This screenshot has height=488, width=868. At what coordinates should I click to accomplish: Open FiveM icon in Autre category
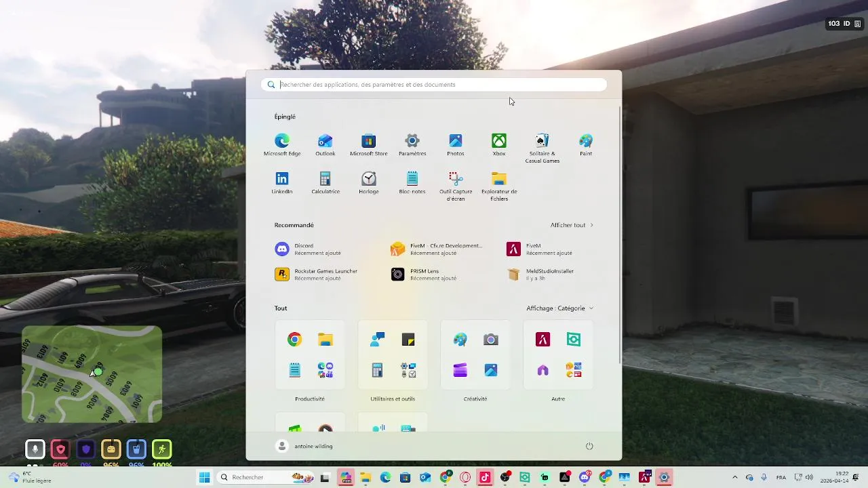pos(542,340)
